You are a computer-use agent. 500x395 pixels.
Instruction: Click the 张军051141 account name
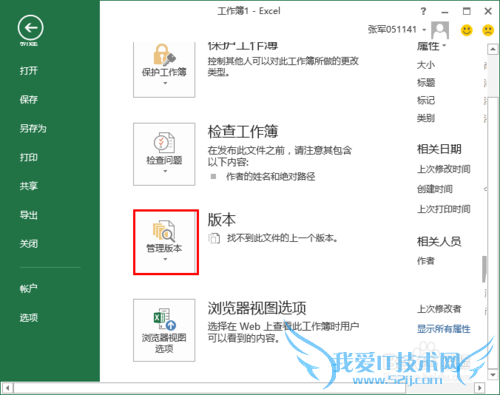click(x=392, y=29)
